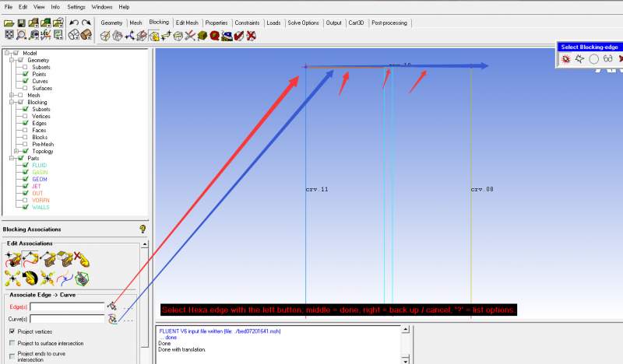The height and width of the screenshot is (364, 623).
Task: Click the Disassociate from Geometry icon
Action: coord(82,260)
